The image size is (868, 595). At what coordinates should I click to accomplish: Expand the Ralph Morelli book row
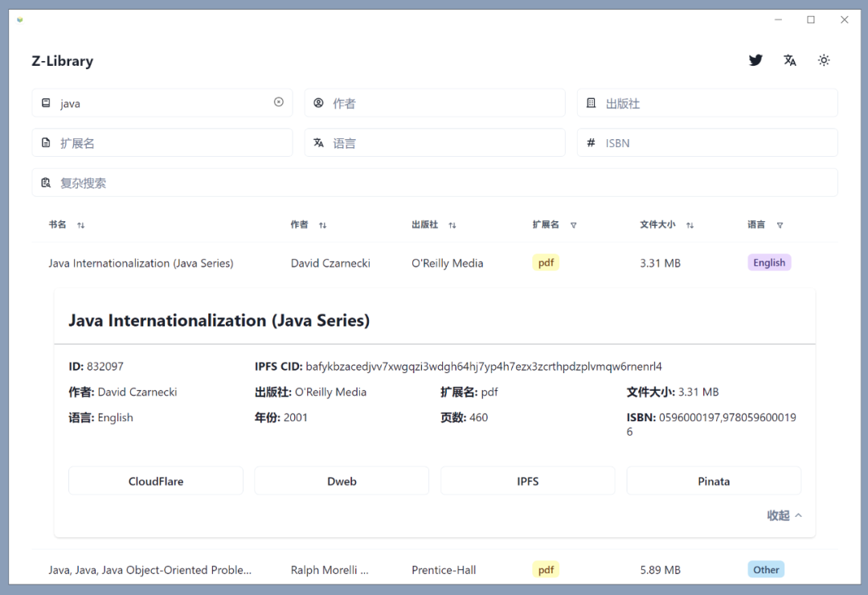[149, 570]
